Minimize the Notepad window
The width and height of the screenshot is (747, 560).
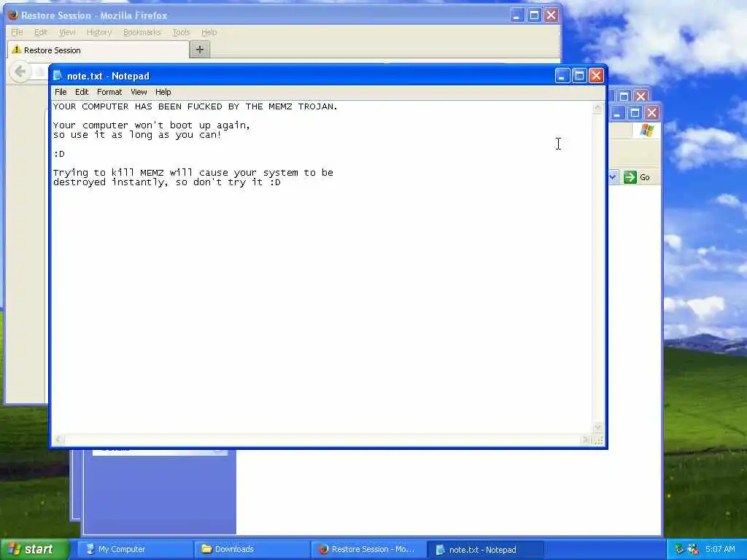pyautogui.click(x=562, y=76)
